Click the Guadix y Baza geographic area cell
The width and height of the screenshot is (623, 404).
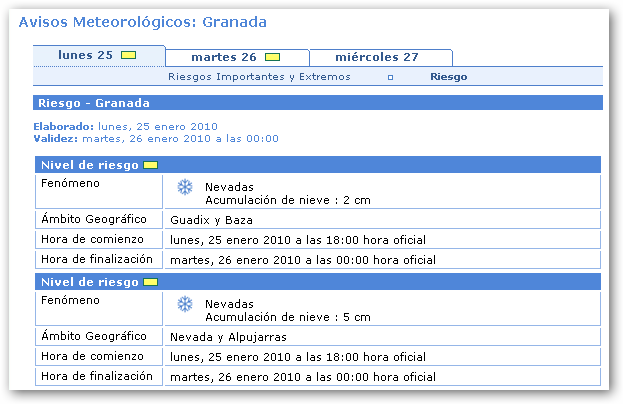[x=212, y=220]
